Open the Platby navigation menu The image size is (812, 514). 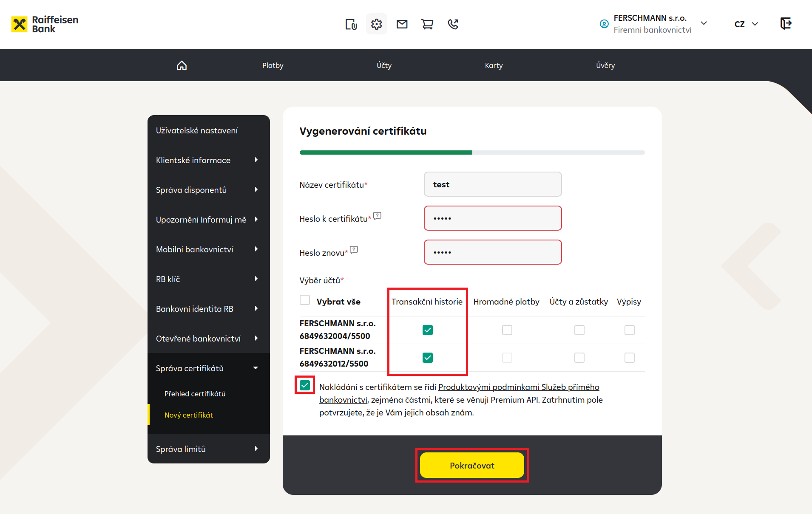pos(273,65)
